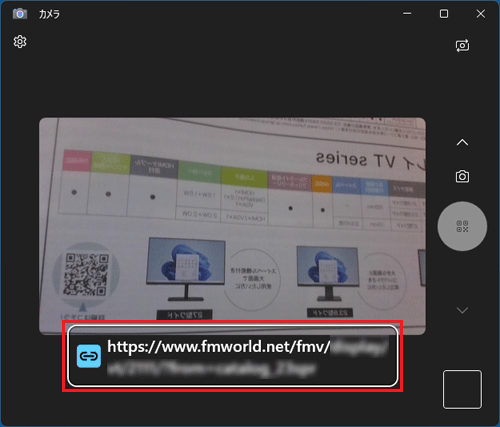Move to next capture mode with down chevron
Image resolution: width=500 pixels, height=427 pixels.
[x=462, y=310]
